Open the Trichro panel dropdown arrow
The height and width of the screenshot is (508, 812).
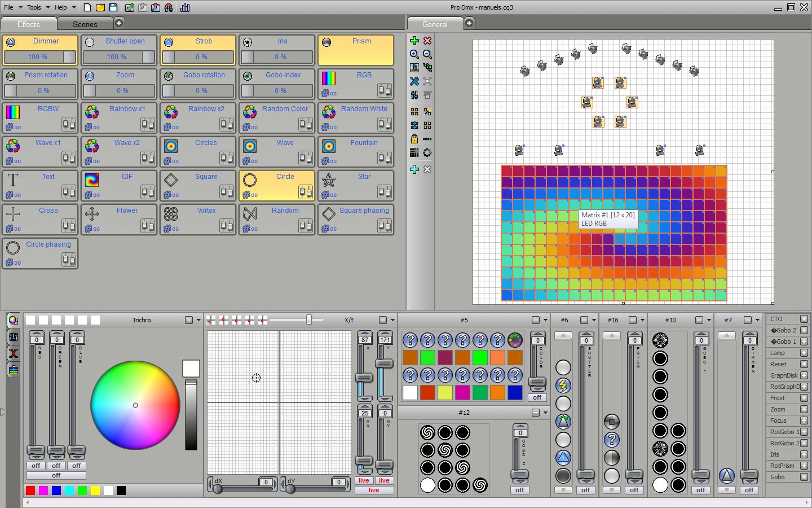tap(198, 320)
